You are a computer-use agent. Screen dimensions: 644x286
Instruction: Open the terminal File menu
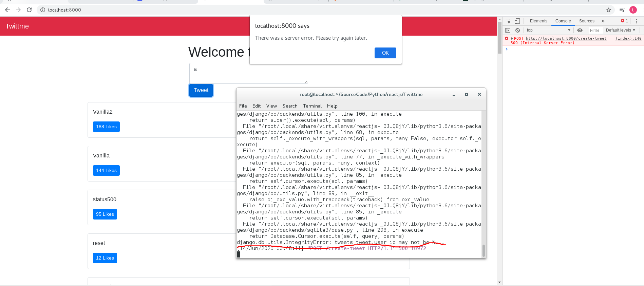[x=243, y=106]
